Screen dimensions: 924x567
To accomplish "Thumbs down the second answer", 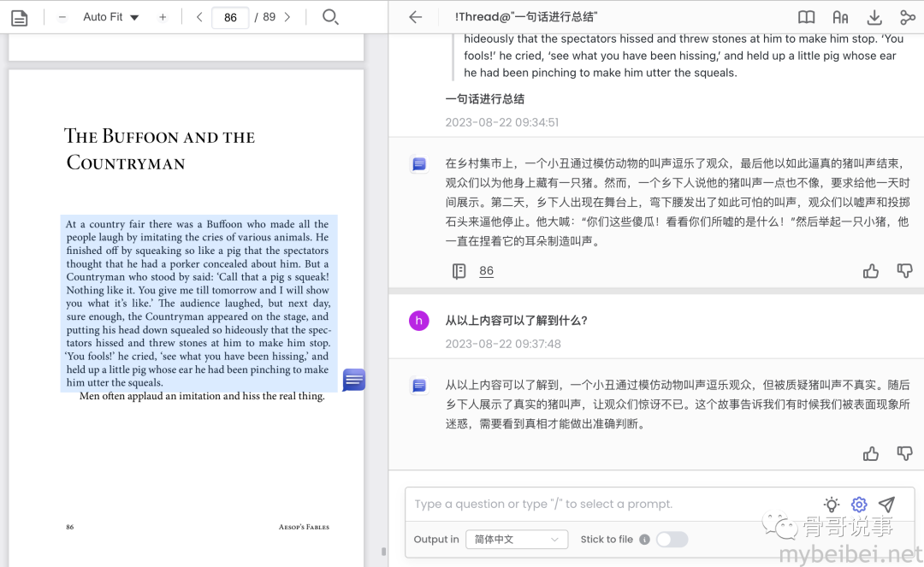I will coord(904,453).
